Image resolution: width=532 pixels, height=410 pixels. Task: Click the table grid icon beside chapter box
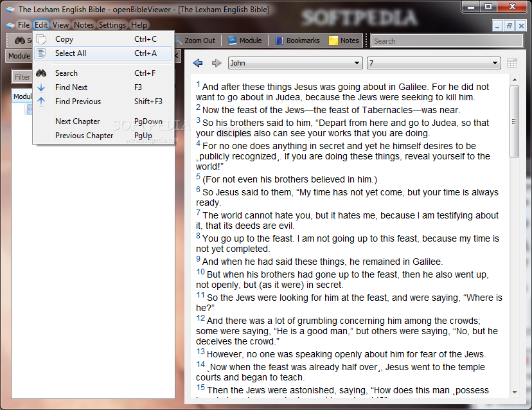pos(511,63)
